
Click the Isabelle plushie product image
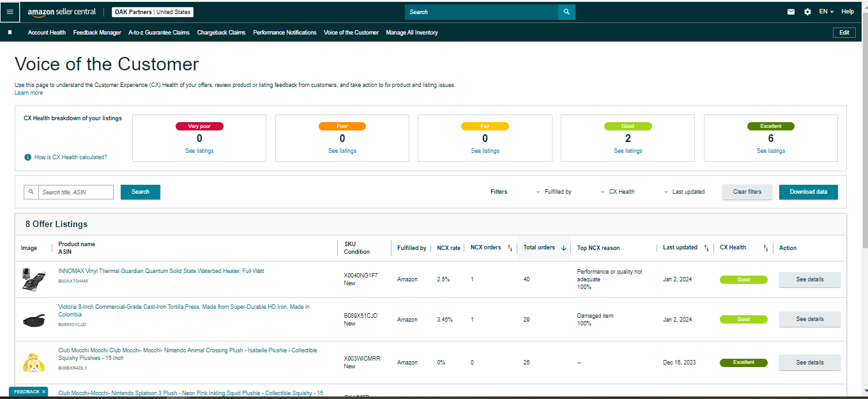tap(33, 363)
